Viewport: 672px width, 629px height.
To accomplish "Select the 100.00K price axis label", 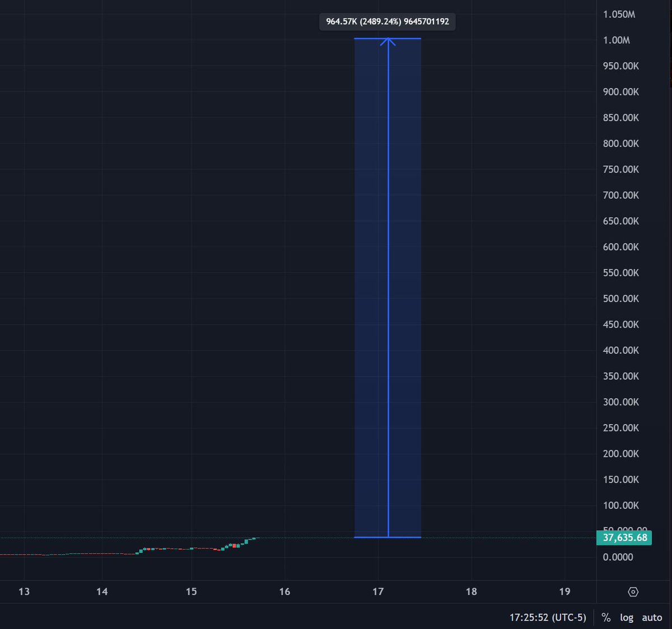I will point(620,505).
